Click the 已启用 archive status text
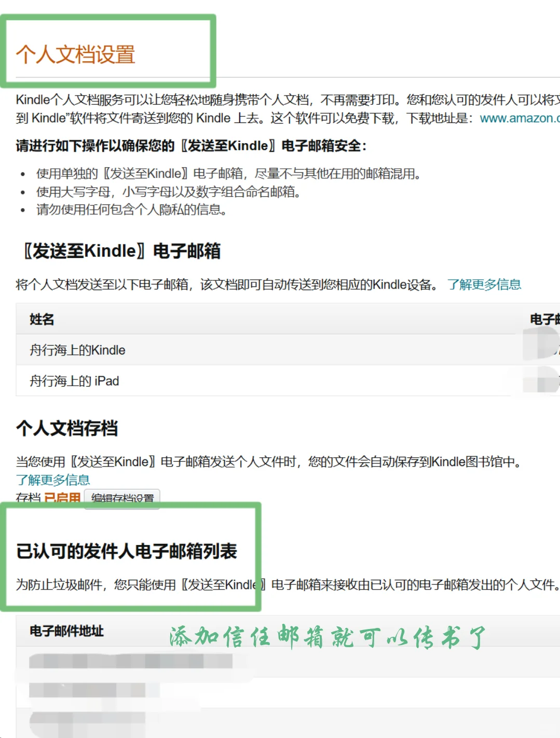 pyautogui.click(x=62, y=498)
